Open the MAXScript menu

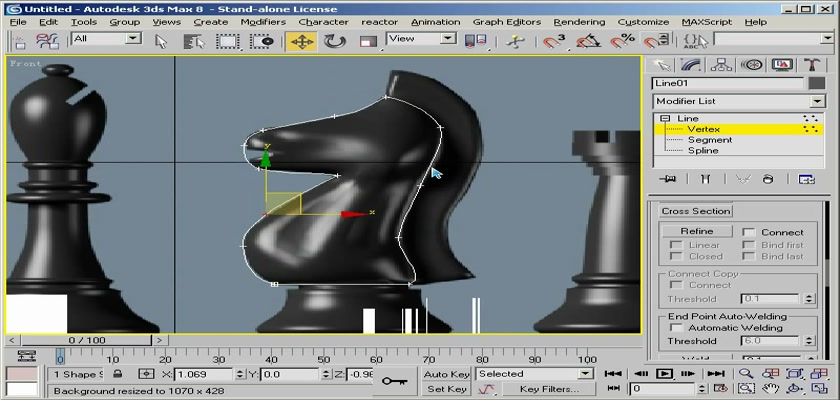707,22
